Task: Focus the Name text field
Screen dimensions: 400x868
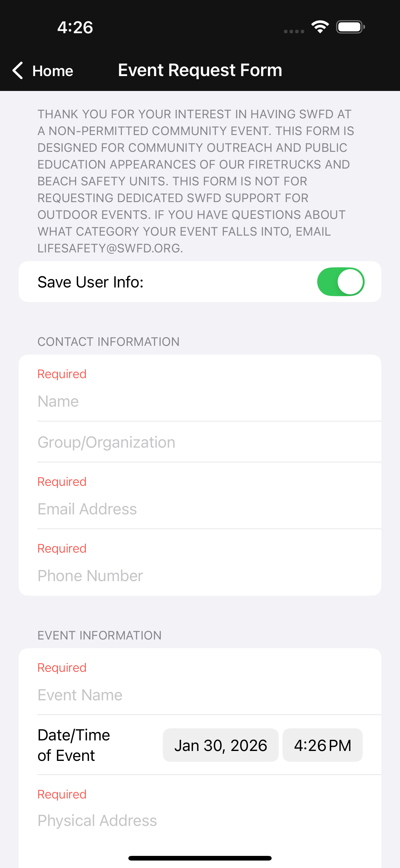Action: pyautogui.click(x=209, y=401)
